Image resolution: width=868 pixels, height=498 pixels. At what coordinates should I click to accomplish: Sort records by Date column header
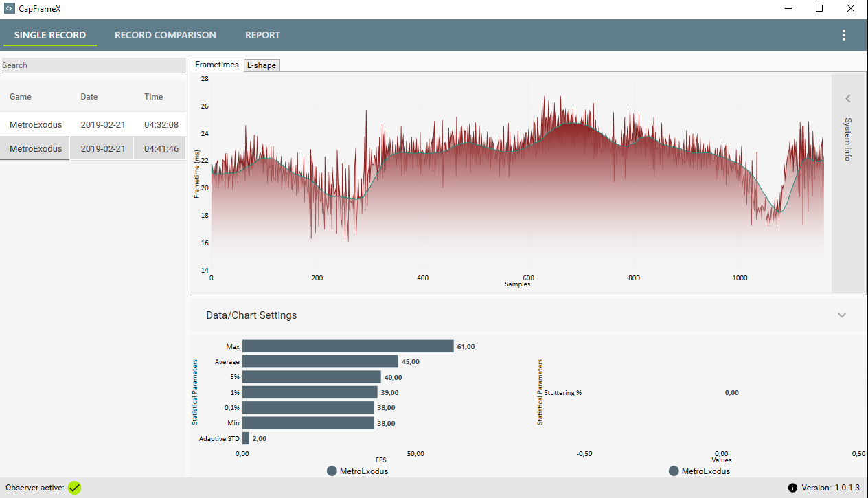click(x=89, y=97)
